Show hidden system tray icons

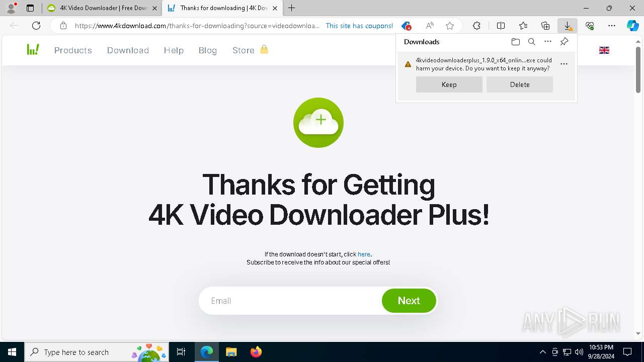point(542,352)
